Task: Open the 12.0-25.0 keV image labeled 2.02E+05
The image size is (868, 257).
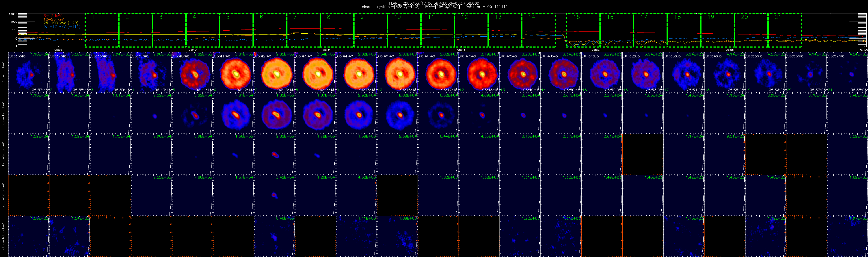Action: [x=274, y=154]
